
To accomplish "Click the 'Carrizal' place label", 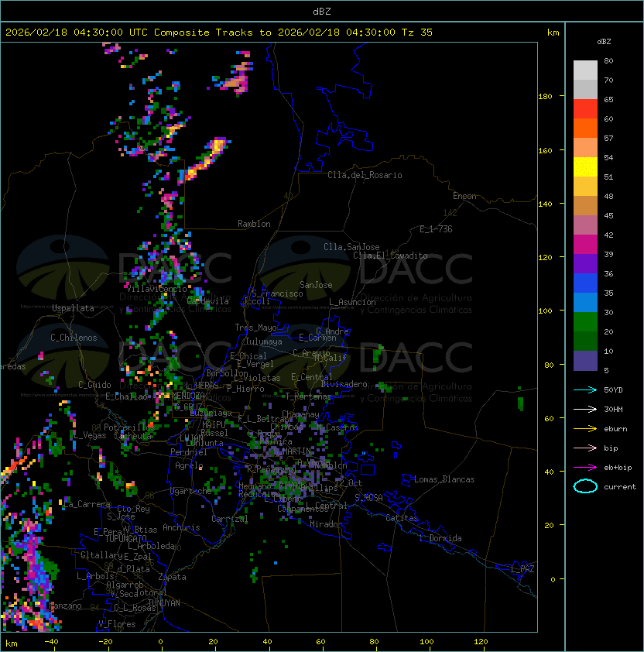I will 229,519.
